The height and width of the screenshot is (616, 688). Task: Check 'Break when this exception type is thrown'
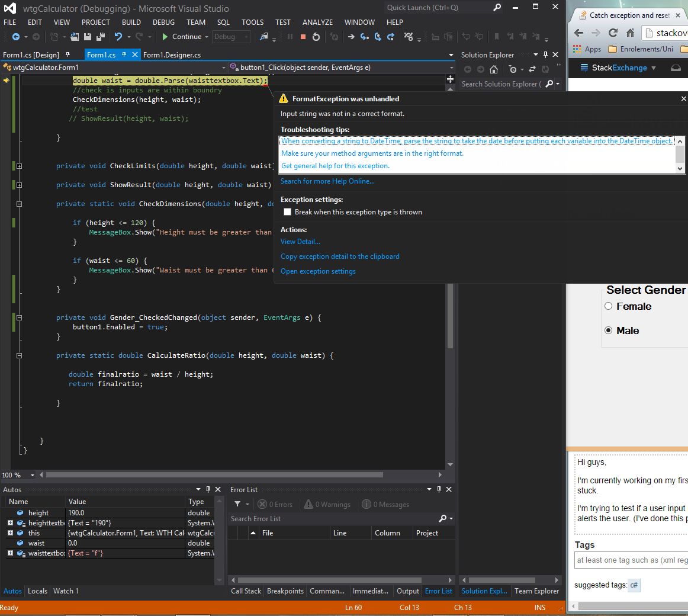coord(288,212)
